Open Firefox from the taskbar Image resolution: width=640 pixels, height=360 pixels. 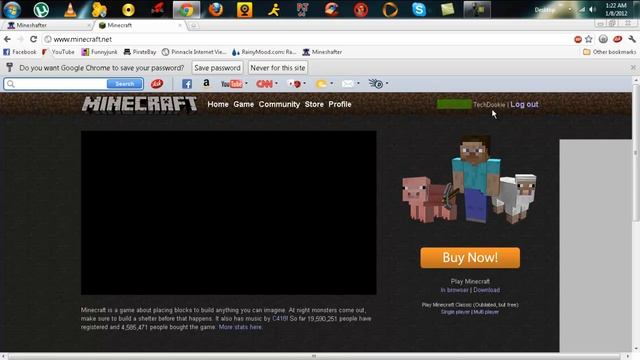coord(216,9)
